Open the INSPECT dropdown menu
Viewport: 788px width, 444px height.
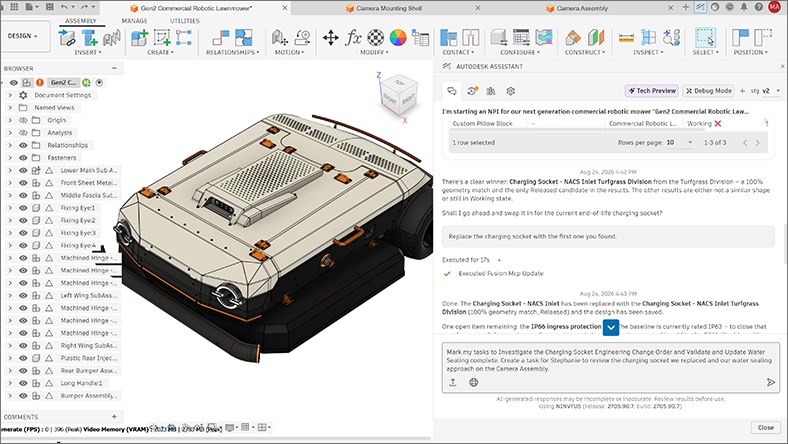(x=648, y=52)
